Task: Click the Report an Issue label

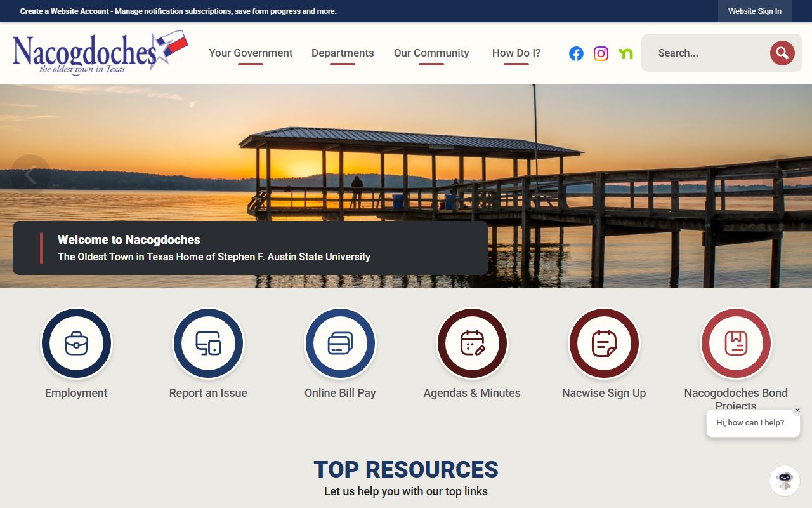Action: click(x=208, y=393)
